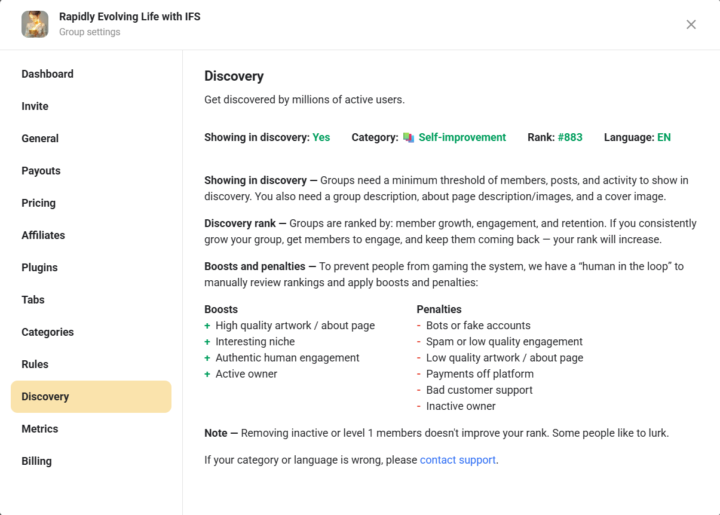Click the Self-improvement category label
Screen dimensions: 720x515
pyautogui.click(x=462, y=138)
